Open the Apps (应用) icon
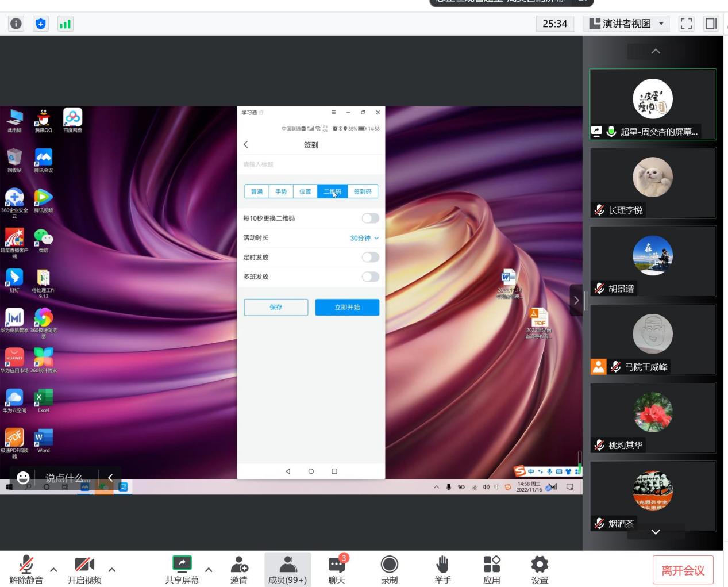The width and height of the screenshot is (728, 587). 491,569
